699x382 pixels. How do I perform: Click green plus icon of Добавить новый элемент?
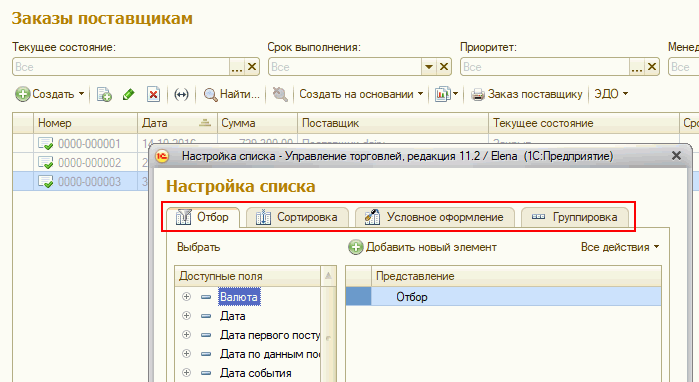[x=356, y=247]
